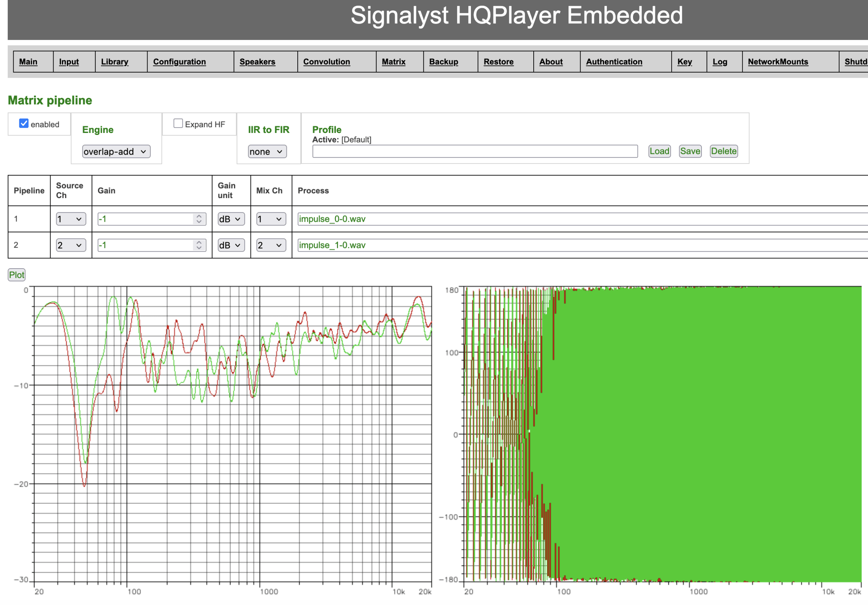Open Source Ch dropdown for pipeline 1

71,219
